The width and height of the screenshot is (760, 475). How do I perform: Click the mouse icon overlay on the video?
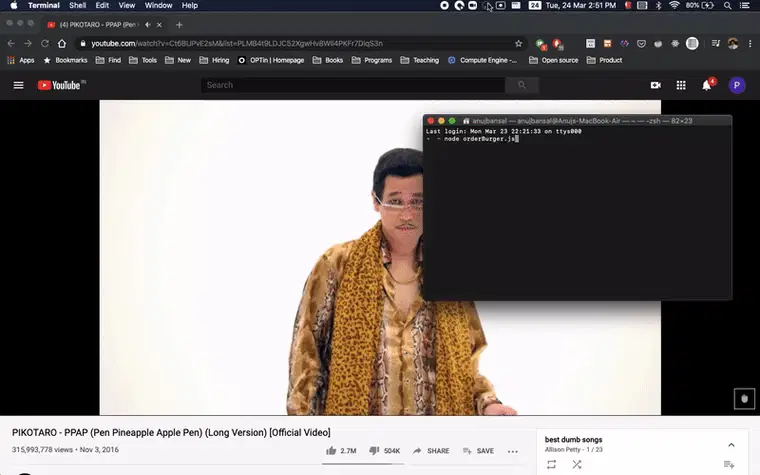click(744, 399)
